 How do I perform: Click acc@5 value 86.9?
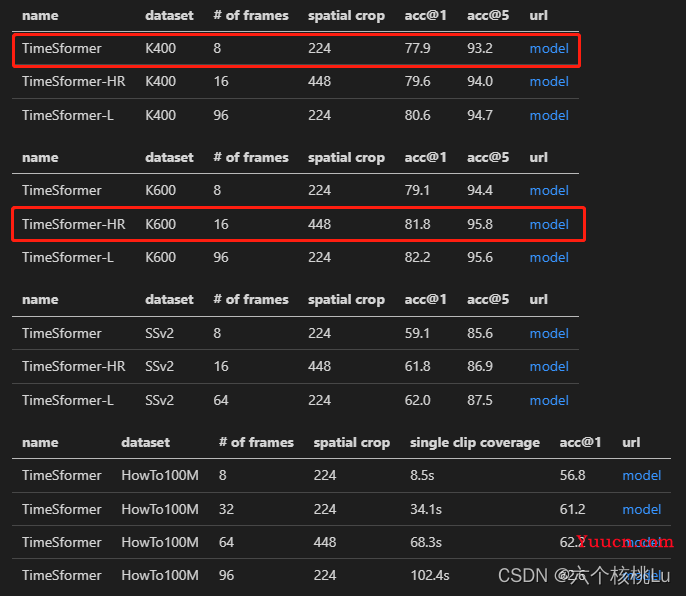coord(480,366)
